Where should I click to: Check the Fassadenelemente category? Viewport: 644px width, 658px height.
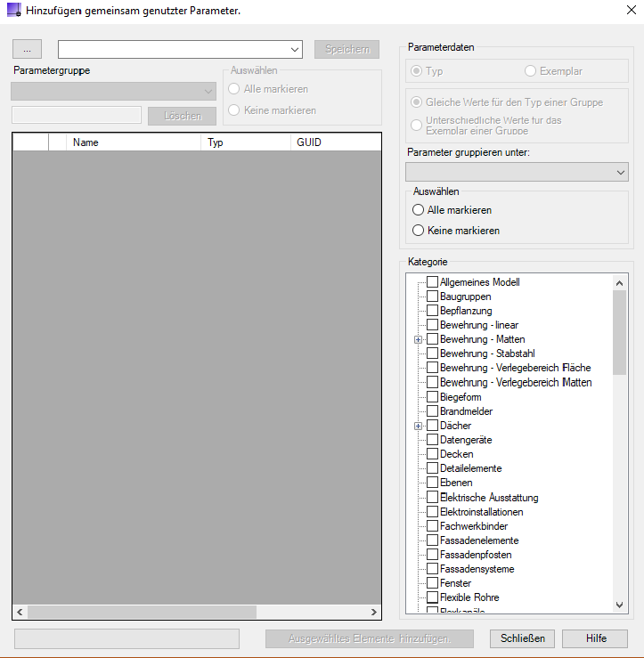pos(432,540)
